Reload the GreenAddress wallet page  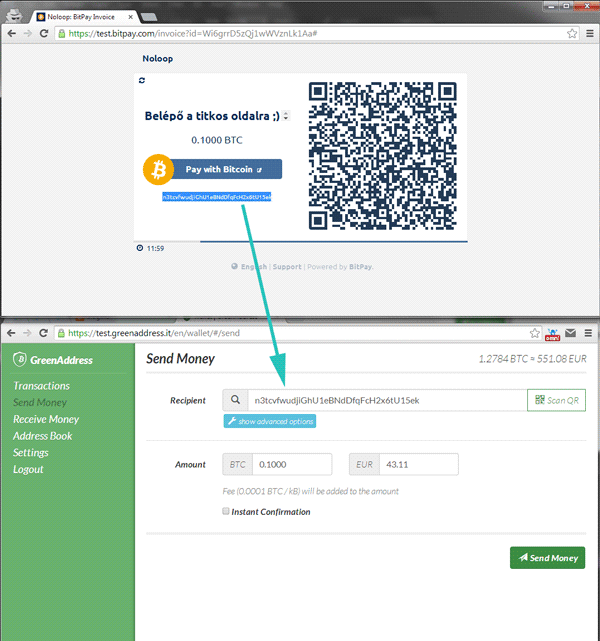click(43, 333)
